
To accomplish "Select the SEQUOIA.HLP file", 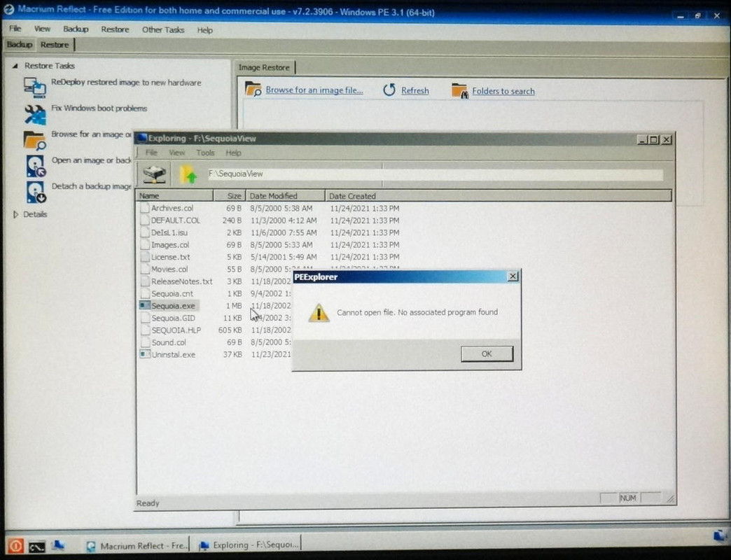I will pos(176,330).
